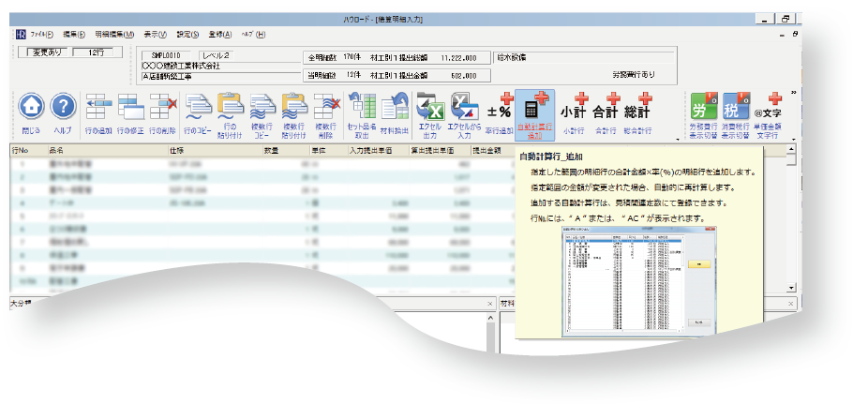Image resolution: width=868 pixels, height=404 pixels.
Task: Toggle 労務費行 display switch
Action: pyautogui.click(x=703, y=110)
